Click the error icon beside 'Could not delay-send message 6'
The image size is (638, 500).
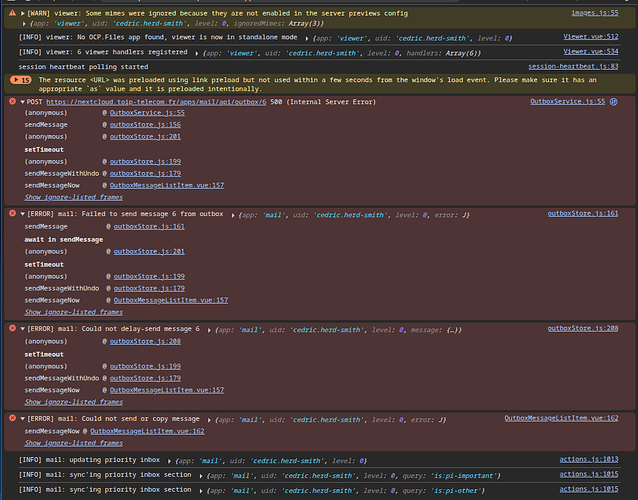pyautogui.click(x=13, y=328)
